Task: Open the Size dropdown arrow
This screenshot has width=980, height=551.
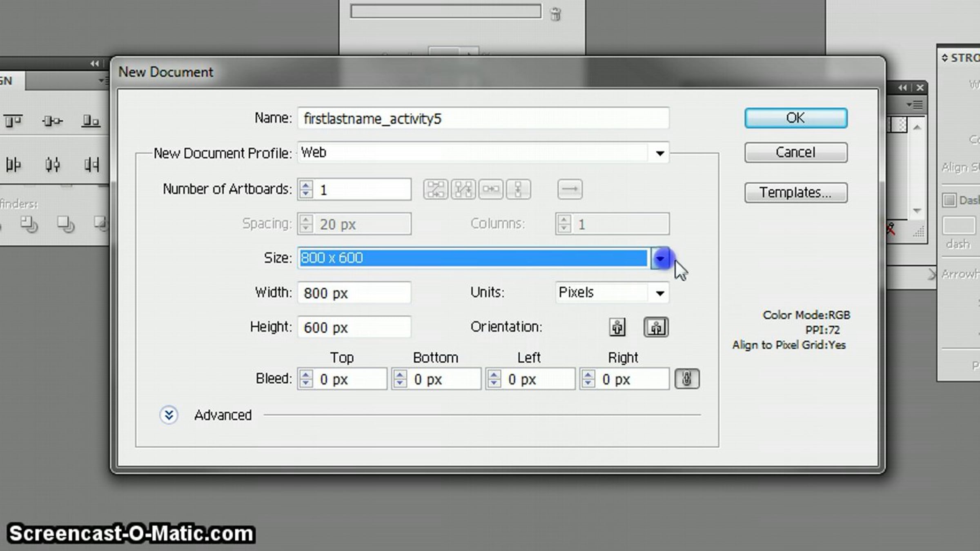Action: 660,258
